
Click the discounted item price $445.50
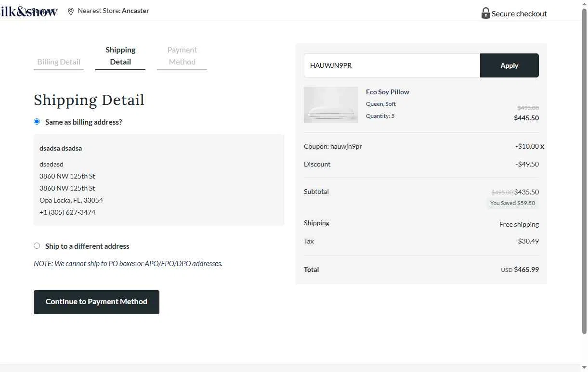pos(526,118)
